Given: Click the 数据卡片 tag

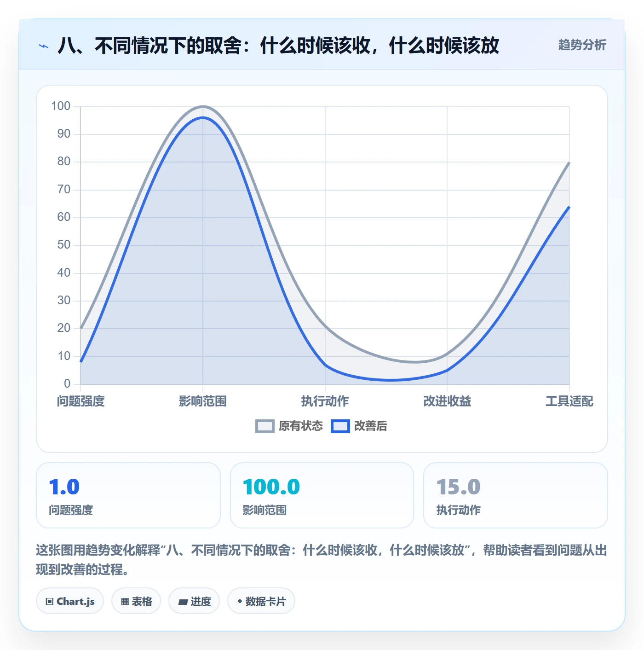Looking at the screenshot, I should [261, 601].
